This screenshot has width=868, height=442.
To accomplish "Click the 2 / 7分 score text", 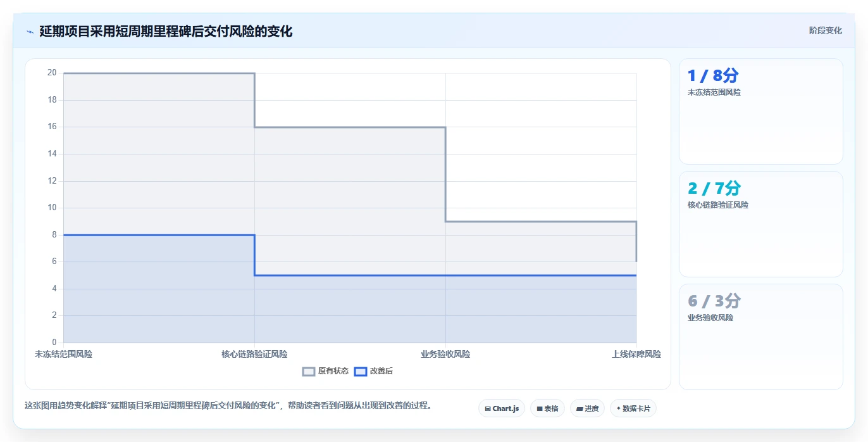I will [x=714, y=189].
